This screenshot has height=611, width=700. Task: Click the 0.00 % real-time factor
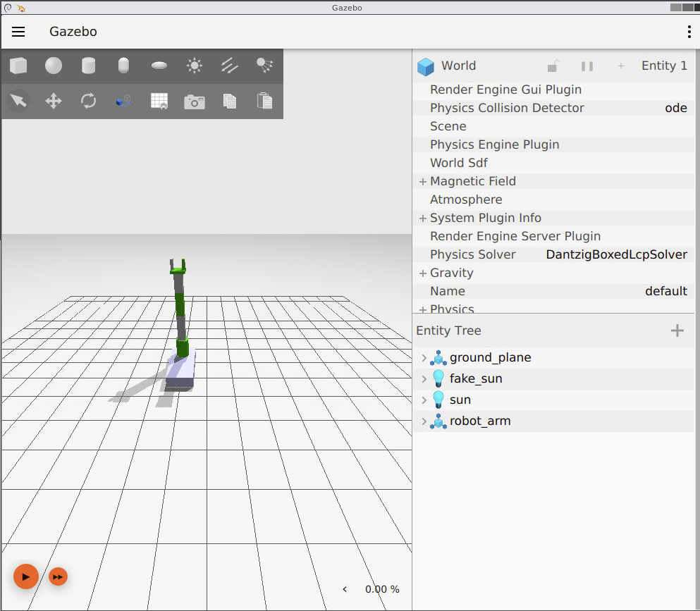[382, 589]
